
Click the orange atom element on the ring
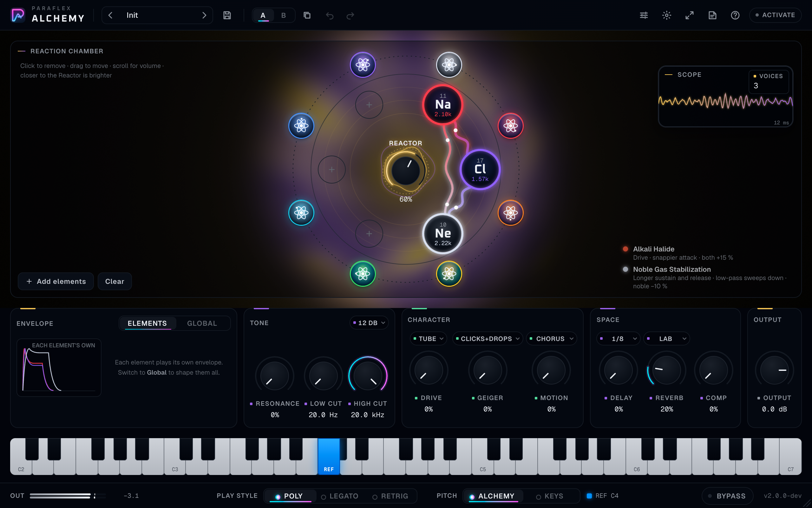[x=510, y=213]
